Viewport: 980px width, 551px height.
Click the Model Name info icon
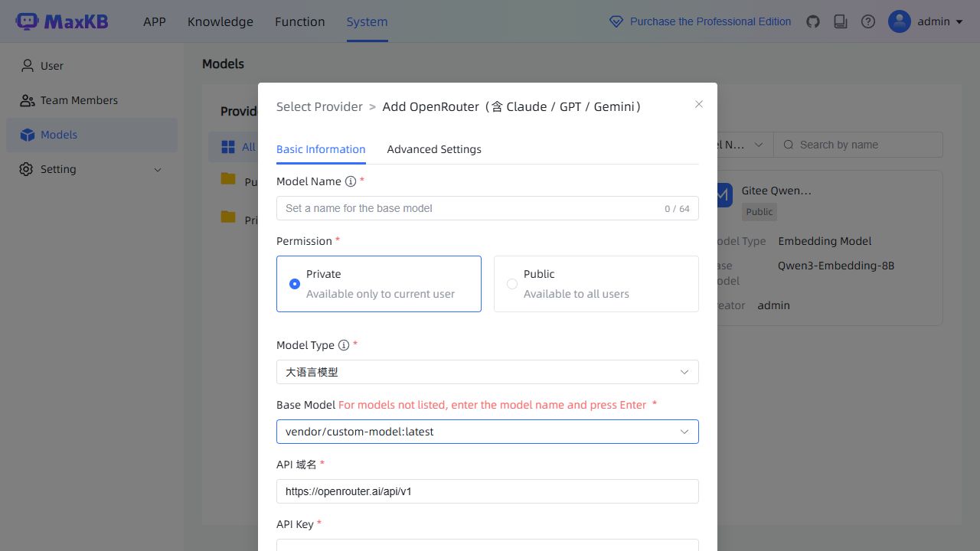[351, 181]
